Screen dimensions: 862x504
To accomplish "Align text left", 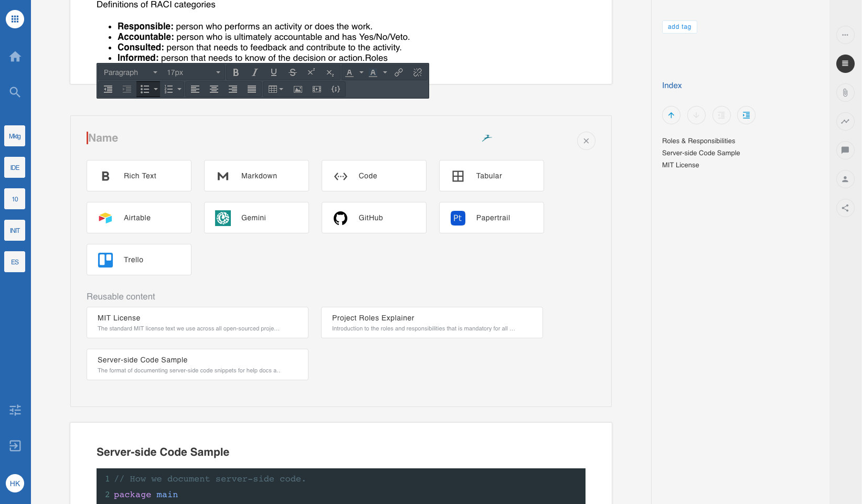I will (x=195, y=89).
